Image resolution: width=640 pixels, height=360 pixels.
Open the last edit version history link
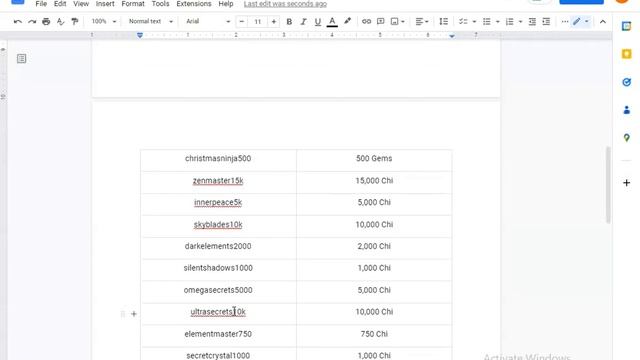285,4
